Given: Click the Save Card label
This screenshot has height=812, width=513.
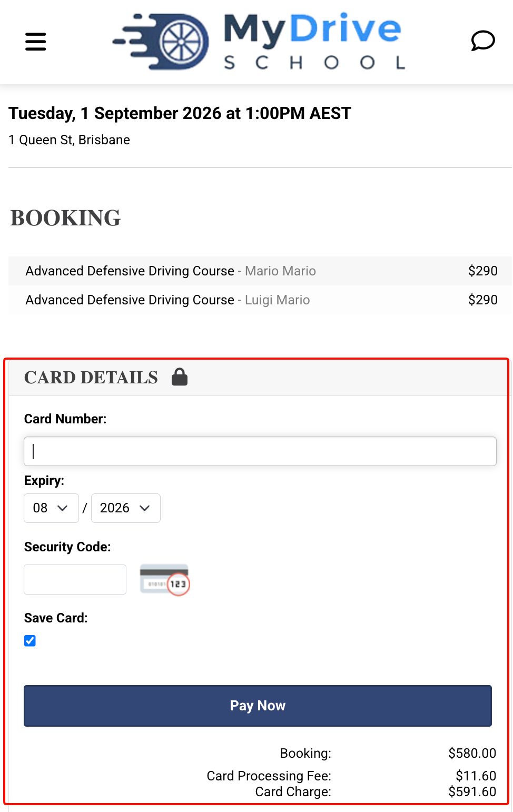Looking at the screenshot, I should tap(56, 618).
